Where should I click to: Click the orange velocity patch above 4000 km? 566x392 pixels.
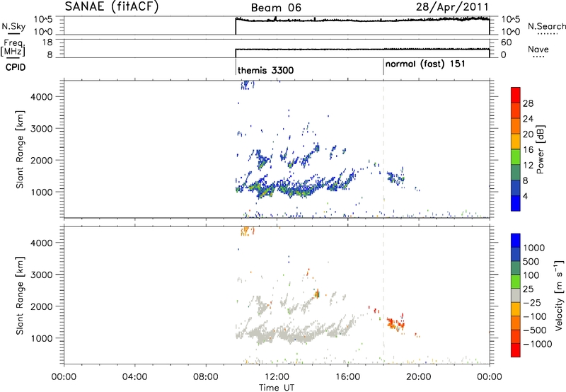click(x=247, y=231)
